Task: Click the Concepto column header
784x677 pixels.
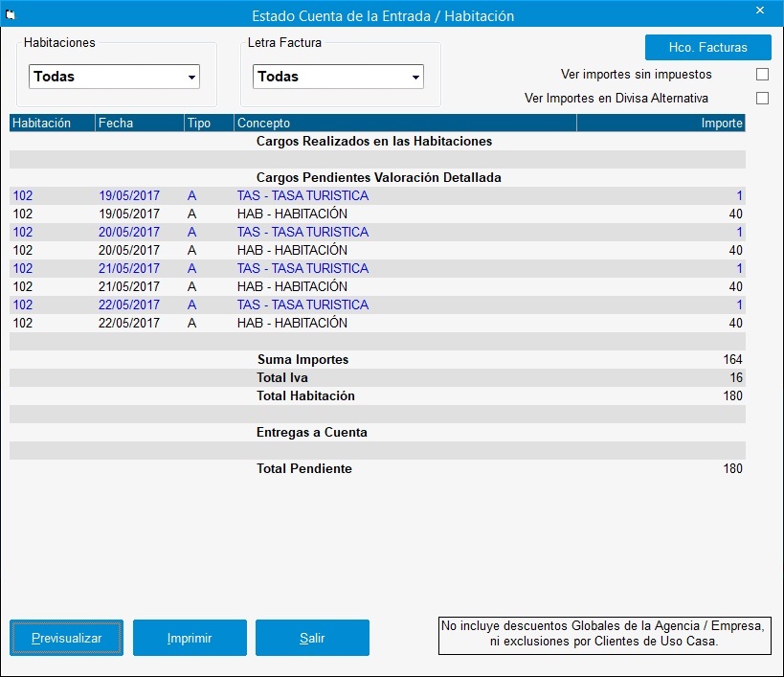Action: [x=405, y=123]
